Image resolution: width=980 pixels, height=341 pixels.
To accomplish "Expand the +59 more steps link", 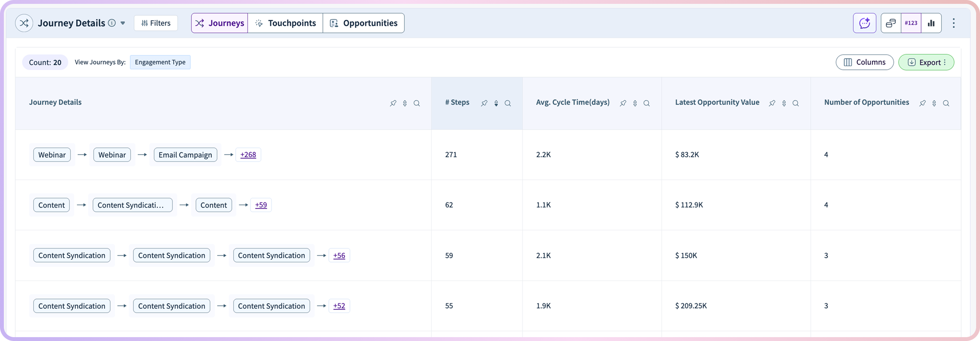I will pyautogui.click(x=261, y=205).
